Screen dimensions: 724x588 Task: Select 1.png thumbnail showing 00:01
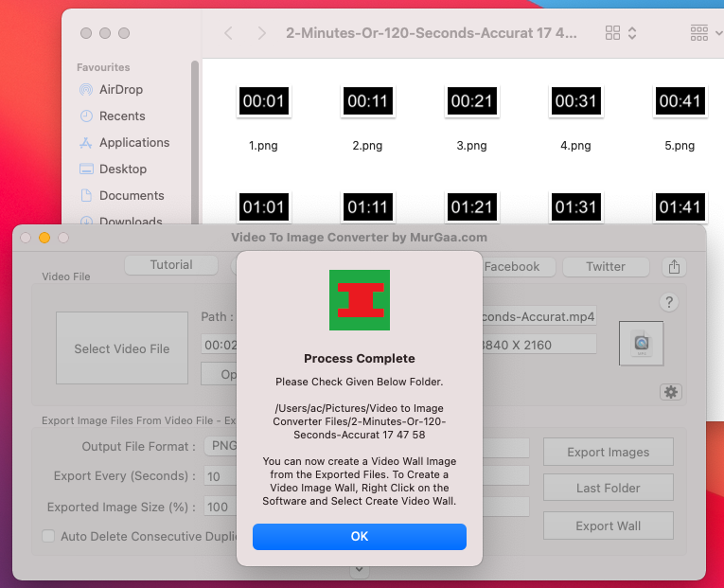[x=264, y=100]
